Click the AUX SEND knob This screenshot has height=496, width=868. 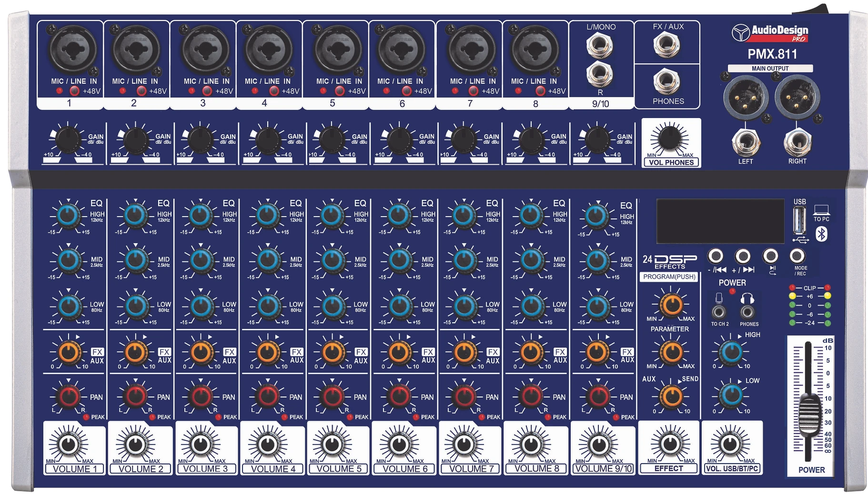click(x=671, y=397)
